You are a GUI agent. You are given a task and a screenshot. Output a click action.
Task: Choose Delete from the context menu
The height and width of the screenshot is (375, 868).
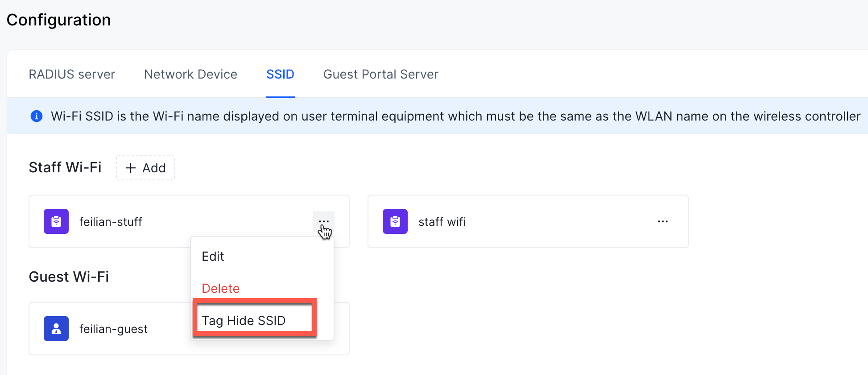262,288
